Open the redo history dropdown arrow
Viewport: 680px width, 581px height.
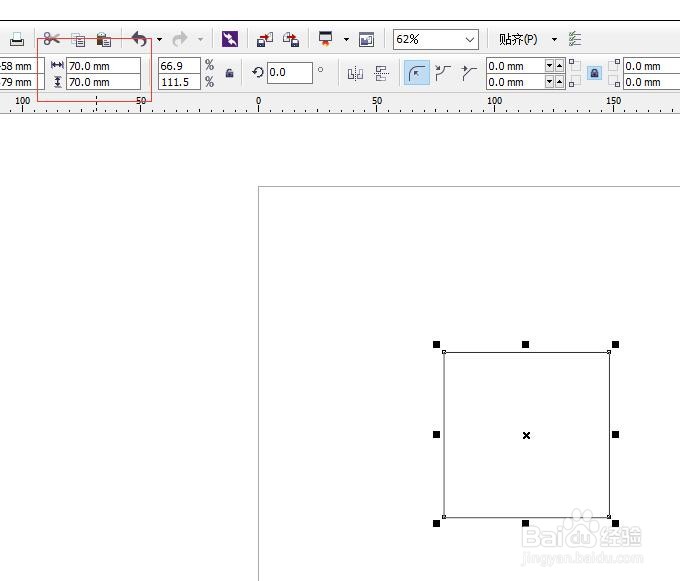[200, 39]
